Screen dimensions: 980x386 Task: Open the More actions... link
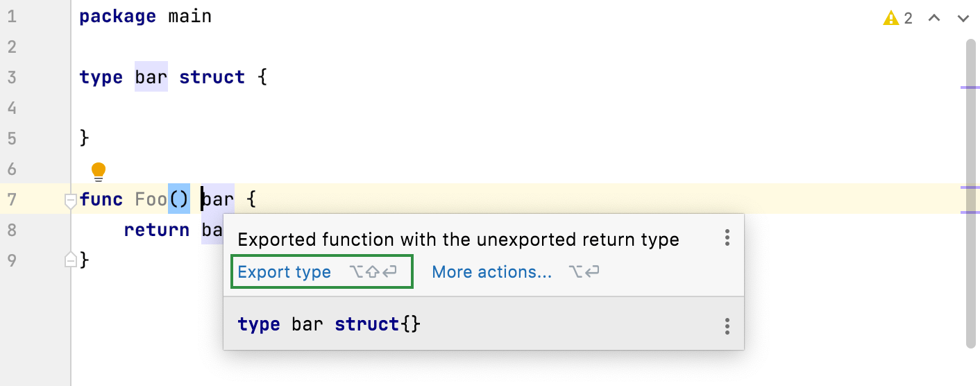491,272
